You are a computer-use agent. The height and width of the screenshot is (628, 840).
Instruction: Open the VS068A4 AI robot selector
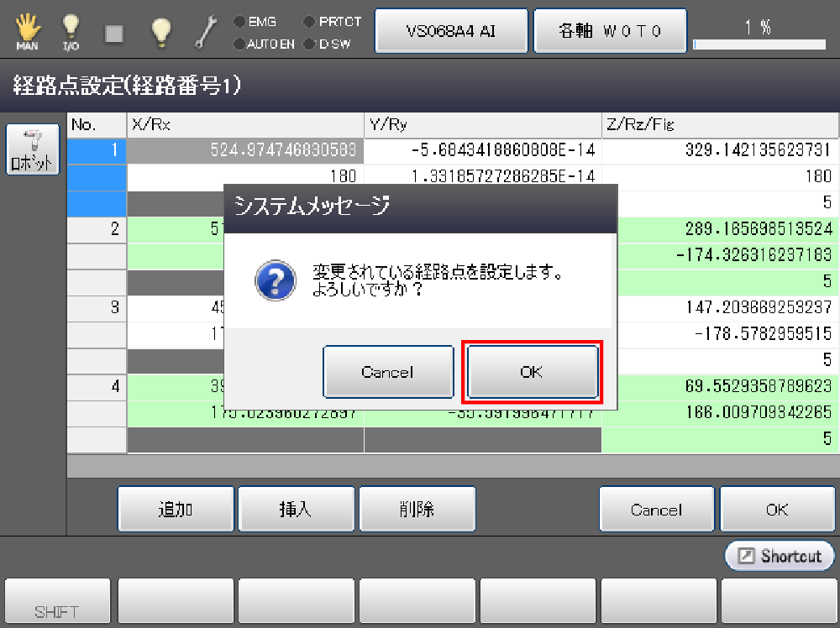[x=450, y=31]
